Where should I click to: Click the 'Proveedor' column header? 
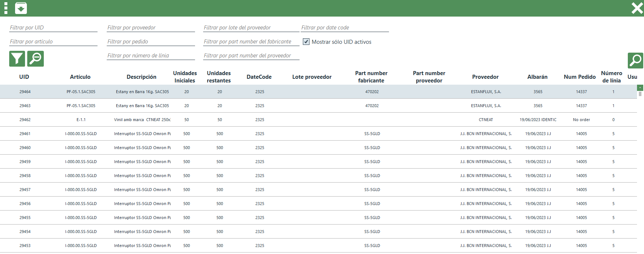point(485,77)
